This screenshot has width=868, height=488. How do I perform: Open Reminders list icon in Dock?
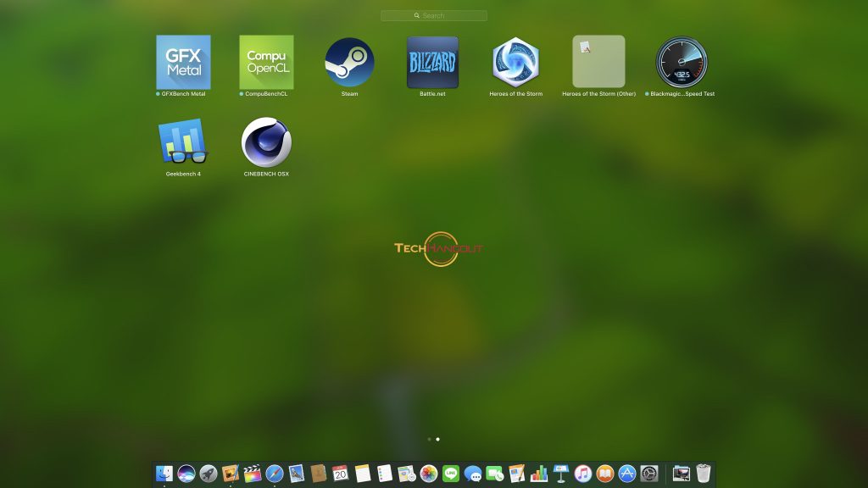click(385, 474)
